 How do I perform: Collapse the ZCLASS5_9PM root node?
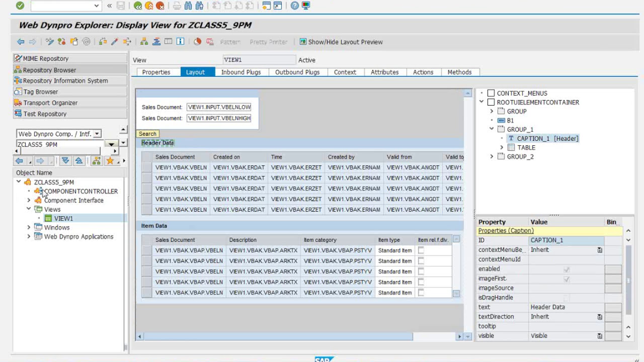click(19, 182)
